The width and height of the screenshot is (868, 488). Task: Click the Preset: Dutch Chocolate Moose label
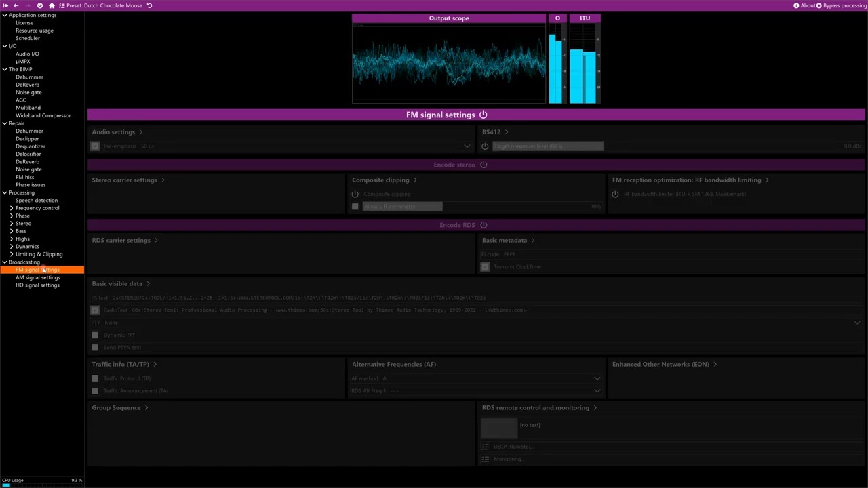click(104, 5)
